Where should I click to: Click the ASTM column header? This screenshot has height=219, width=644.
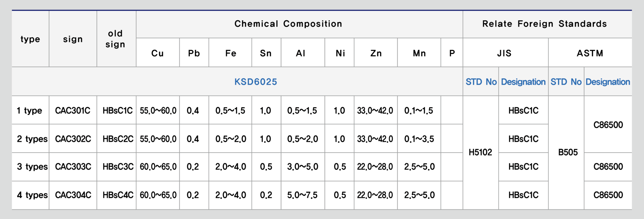tap(590, 53)
